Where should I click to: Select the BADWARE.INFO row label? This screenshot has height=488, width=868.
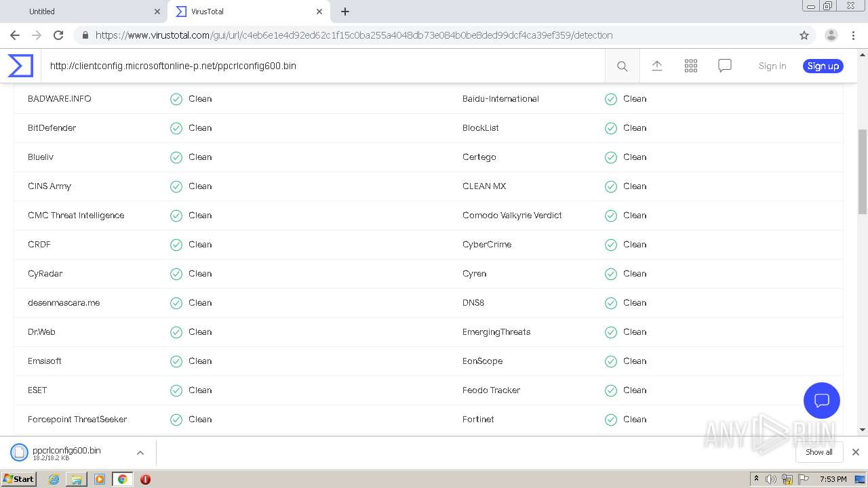[x=60, y=99]
